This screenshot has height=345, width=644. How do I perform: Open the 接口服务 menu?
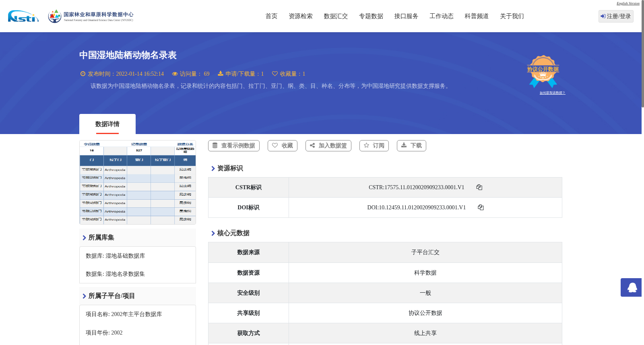point(406,16)
